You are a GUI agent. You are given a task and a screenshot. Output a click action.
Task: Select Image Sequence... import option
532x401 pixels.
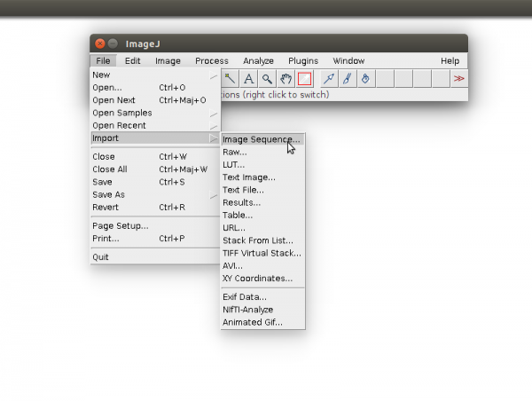(x=262, y=139)
